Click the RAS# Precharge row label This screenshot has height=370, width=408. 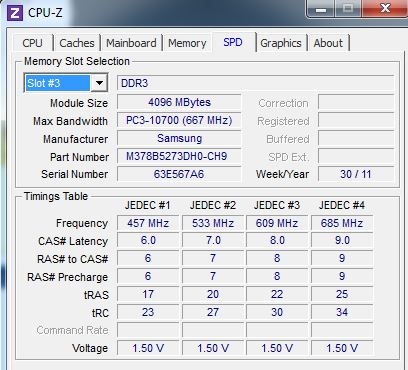[68, 277]
